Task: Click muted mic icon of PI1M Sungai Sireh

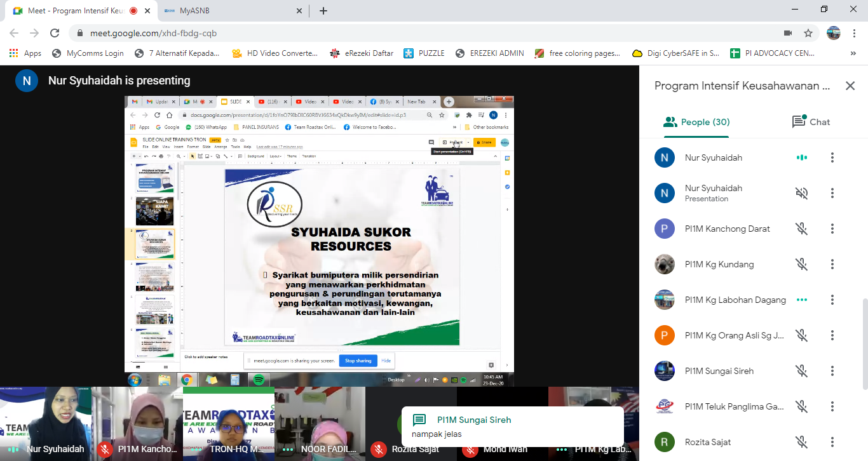Action: click(802, 371)
